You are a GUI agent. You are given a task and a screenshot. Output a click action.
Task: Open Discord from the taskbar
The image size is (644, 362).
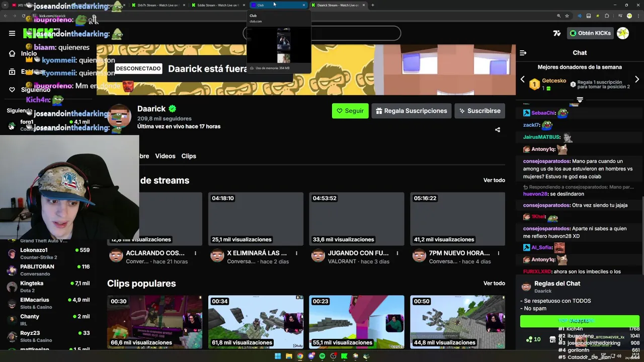pyautogui.click(x=311, y=356)
